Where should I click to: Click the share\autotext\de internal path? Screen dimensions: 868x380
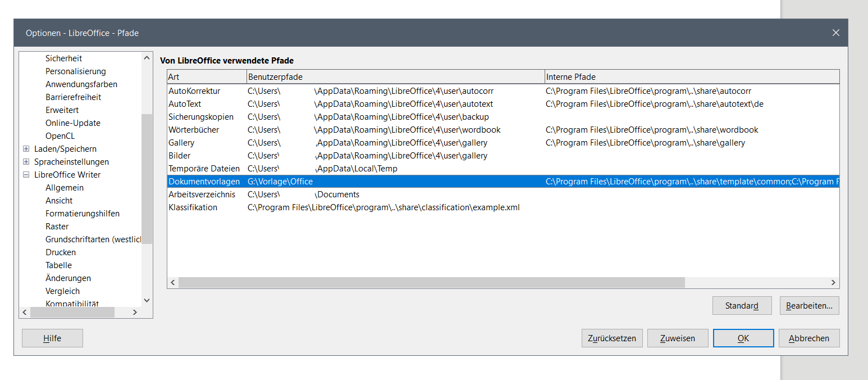click(655, 104)
